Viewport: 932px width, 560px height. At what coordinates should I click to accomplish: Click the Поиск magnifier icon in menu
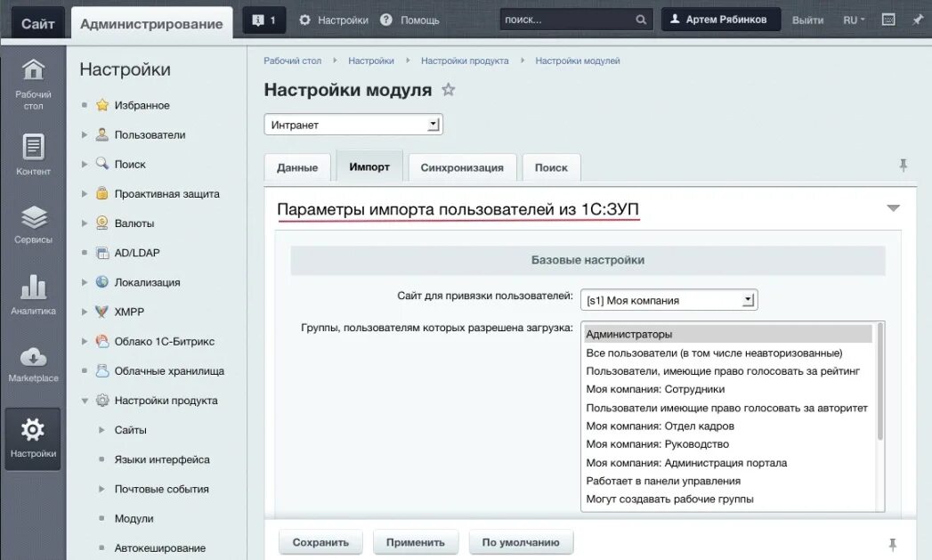[x=102, y=164]
